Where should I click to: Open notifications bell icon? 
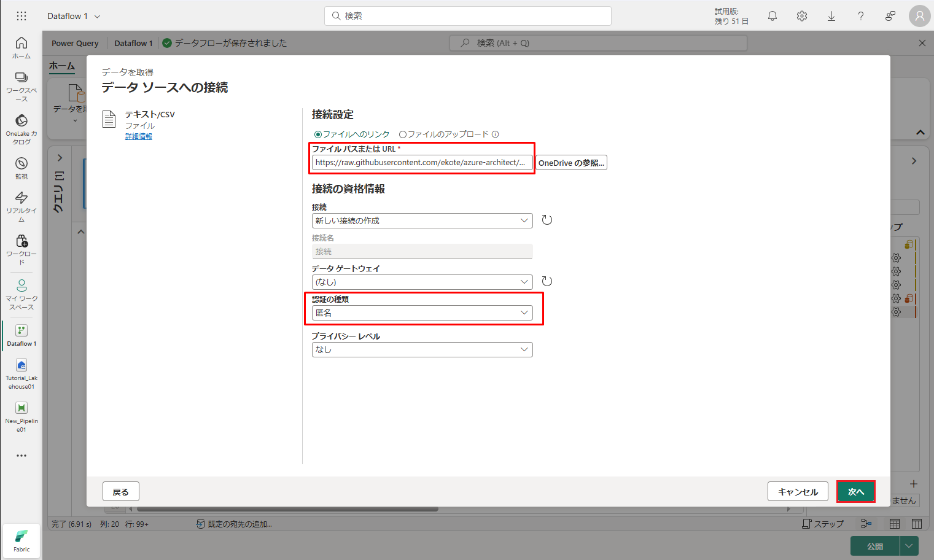[772, 16]
